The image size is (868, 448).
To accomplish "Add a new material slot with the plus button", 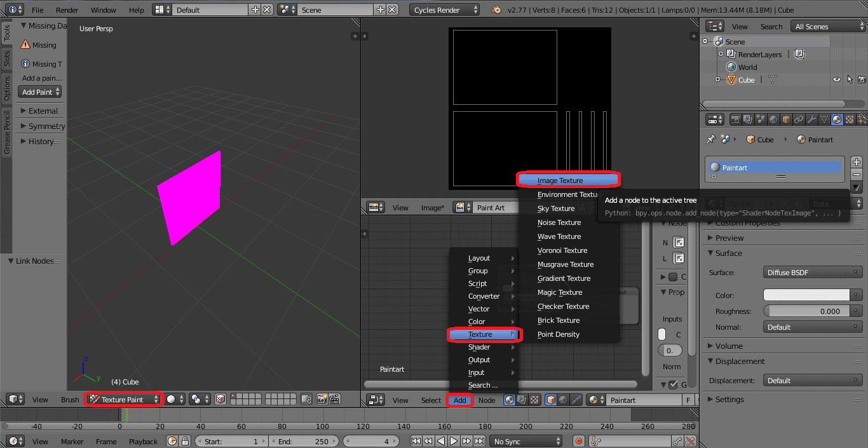I will click(857, 161).
